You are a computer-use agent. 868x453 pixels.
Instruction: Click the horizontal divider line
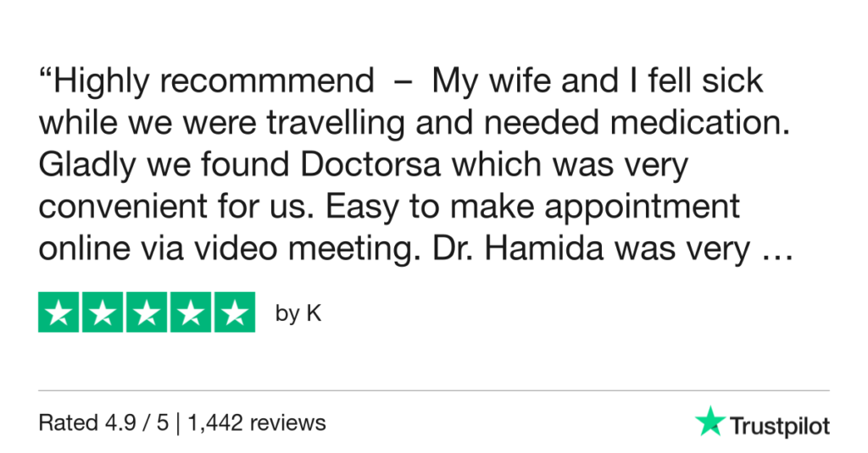pos(434,391)
